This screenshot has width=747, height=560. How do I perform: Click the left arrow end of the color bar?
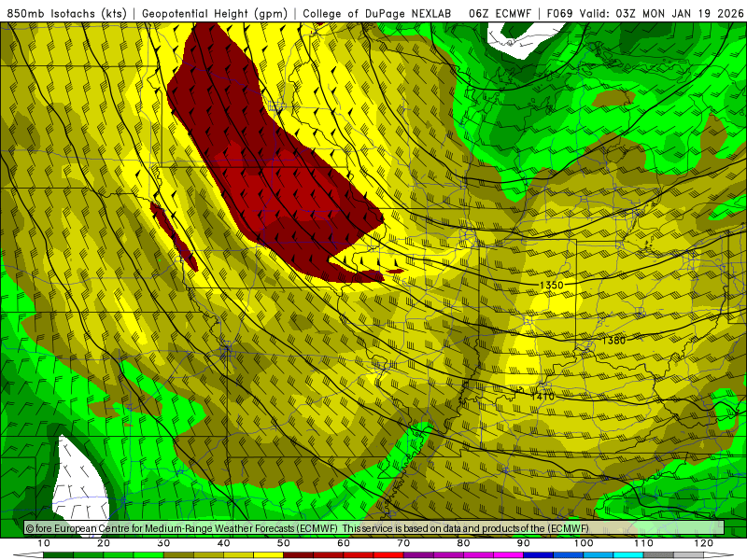28,554
